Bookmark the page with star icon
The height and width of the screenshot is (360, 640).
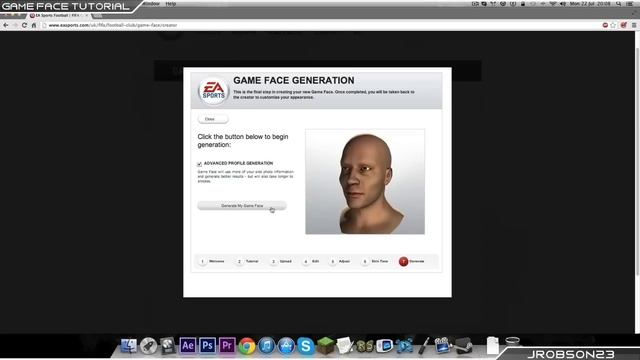[x=613, y=25]
